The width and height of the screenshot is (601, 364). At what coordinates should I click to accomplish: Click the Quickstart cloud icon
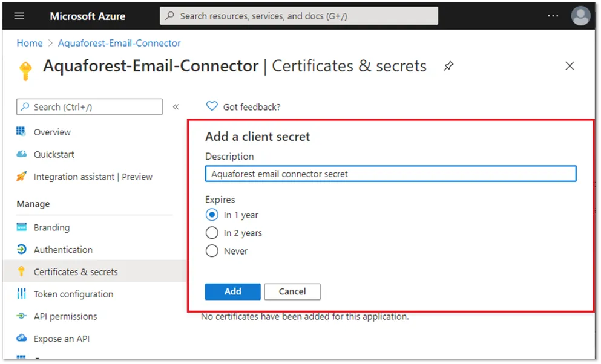pos(22,154)
